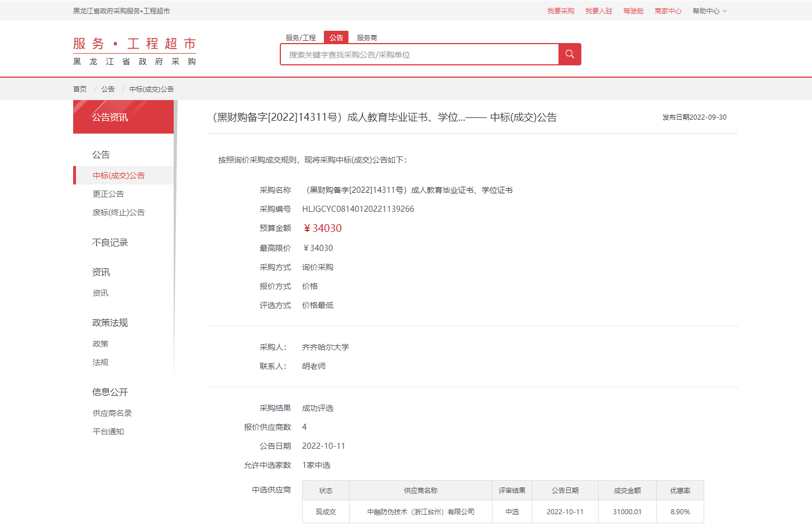Viewport: 812px width, 531px height.
Task: Click supplier name 中融防伪技术 in table
Action: (421, 512)
